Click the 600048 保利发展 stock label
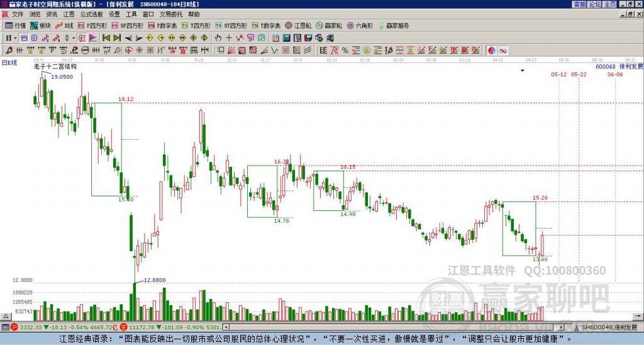644x345 pixels. (x=619, y=67)
